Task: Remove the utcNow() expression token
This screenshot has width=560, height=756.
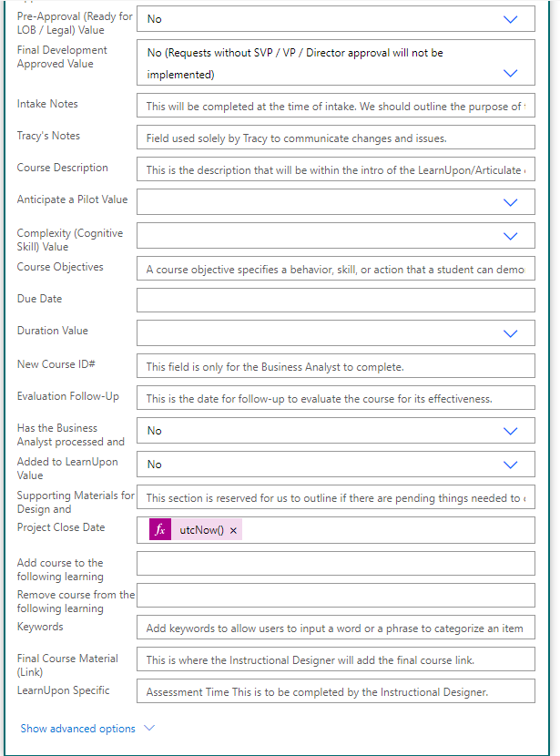Action: (233, 530)
